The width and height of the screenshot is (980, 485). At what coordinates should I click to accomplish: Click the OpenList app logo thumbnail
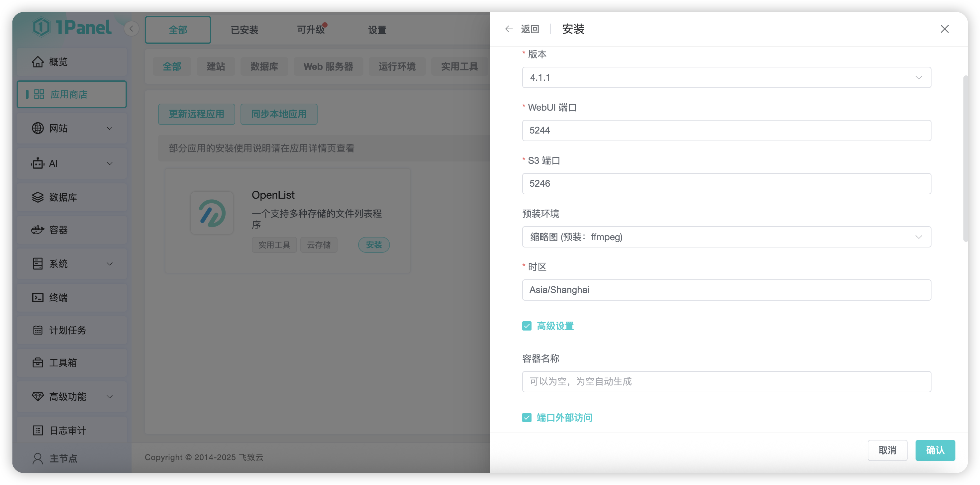[212, 213]
